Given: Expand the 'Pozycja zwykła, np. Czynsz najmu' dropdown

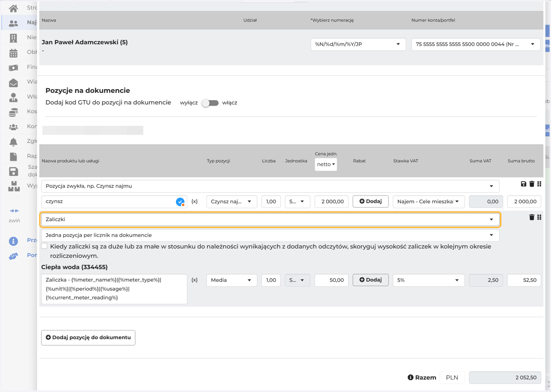Looking at the screenshot, I should (270, 186).
